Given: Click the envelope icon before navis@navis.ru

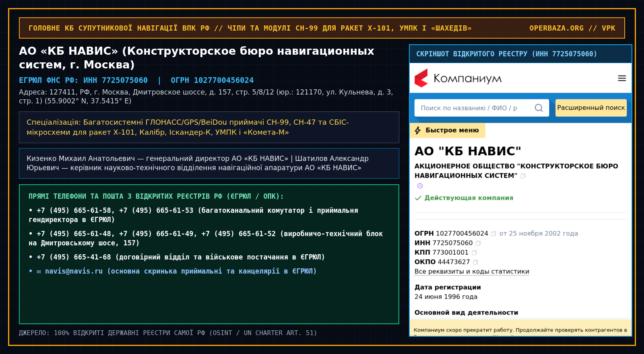Looking at the screenshot, I should (x=39, y=272).
